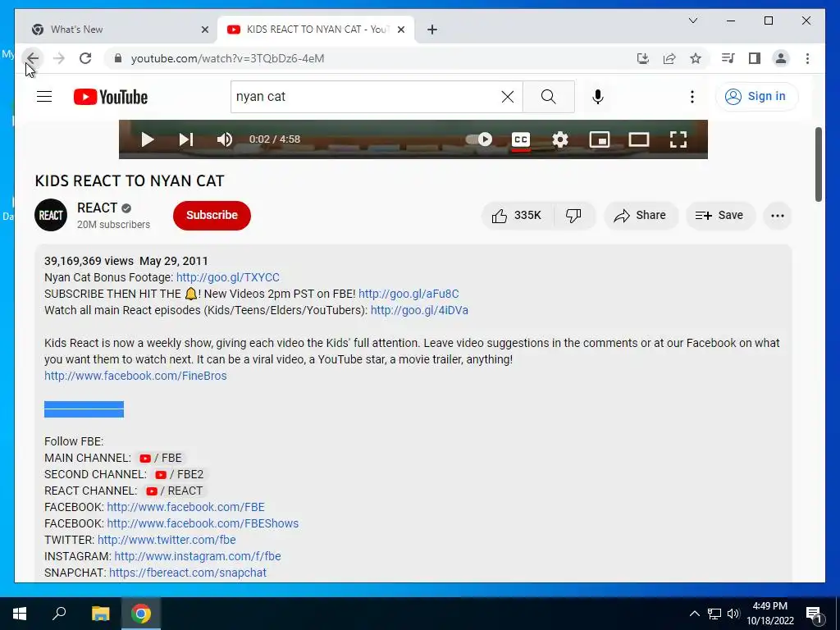Show hidden system tray icons chevron
Viewport: 840px width, 630px height.
[694, 614]
